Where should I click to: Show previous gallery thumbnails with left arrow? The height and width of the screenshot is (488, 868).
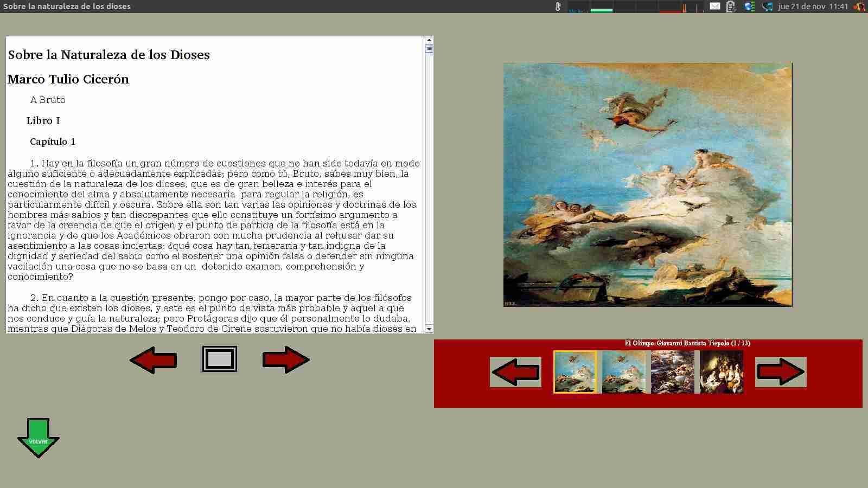[x=515, y=372]
